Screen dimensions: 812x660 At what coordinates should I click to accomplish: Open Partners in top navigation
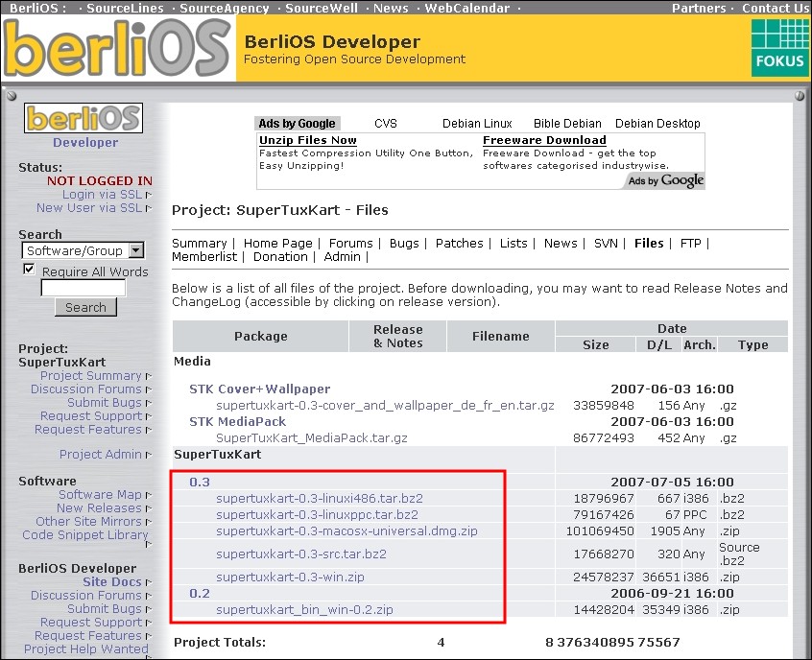699,8
